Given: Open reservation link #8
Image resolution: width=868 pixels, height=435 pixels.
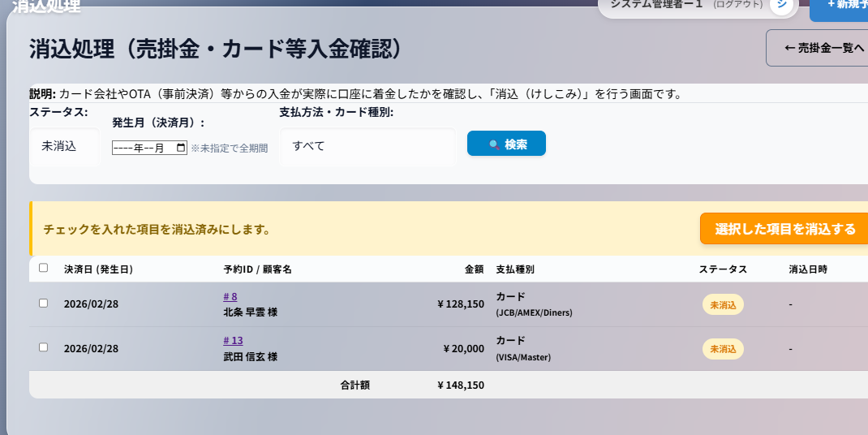Looking at the screenshot, I should tap(230, 296).
